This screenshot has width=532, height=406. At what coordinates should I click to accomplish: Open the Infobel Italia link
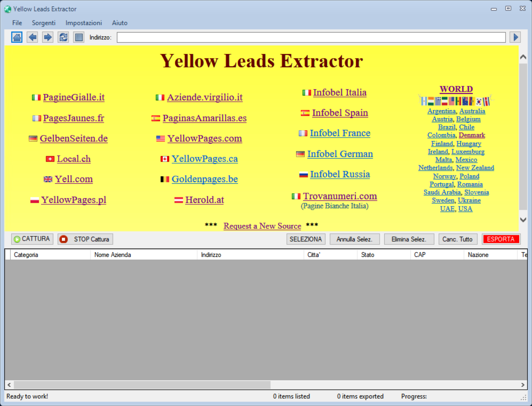(340, 92)
